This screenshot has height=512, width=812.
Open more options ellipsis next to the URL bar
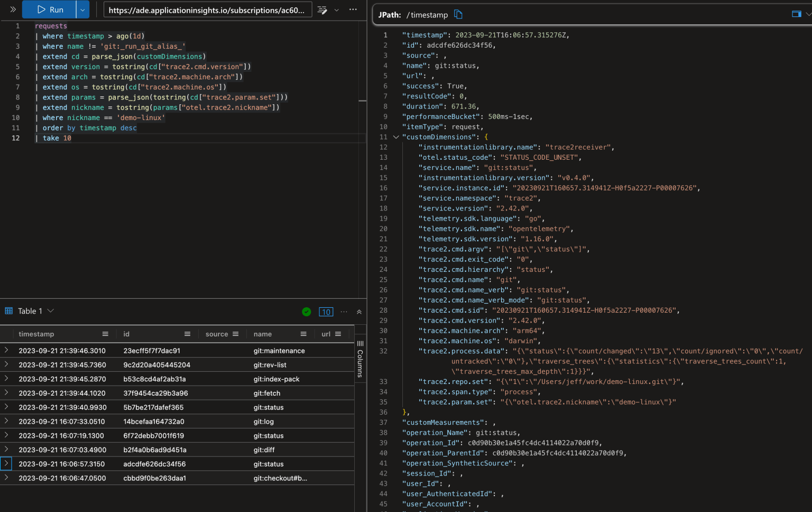[x=353, y=10]
